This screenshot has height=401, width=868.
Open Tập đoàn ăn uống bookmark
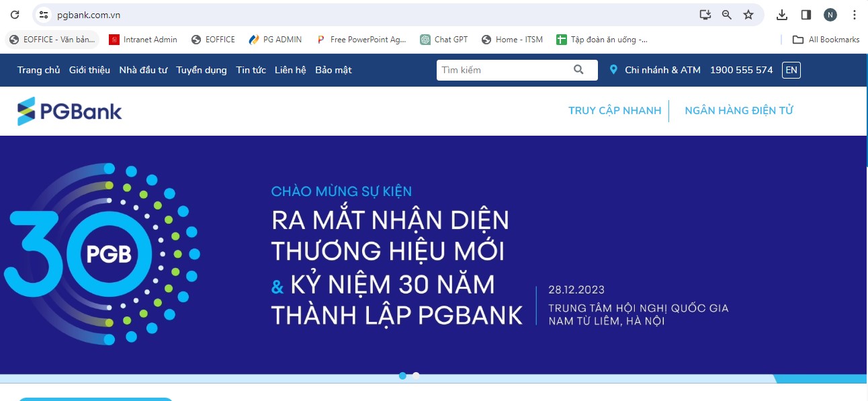coord(602,40)
